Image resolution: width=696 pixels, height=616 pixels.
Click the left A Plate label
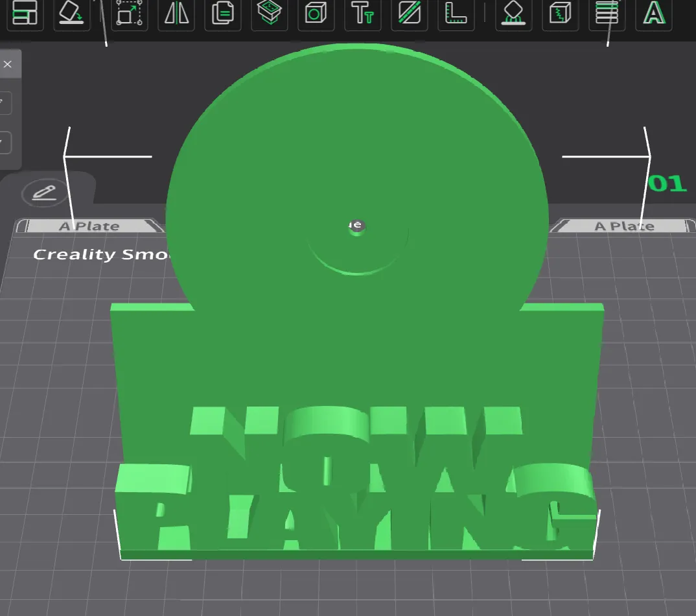89,226
